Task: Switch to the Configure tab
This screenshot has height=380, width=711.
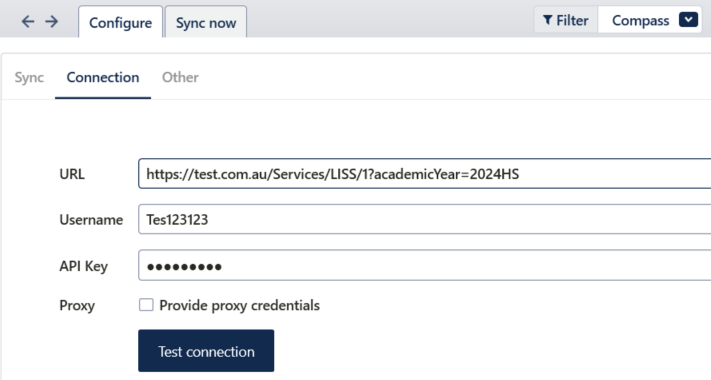Action: click(x=120, y=22)
